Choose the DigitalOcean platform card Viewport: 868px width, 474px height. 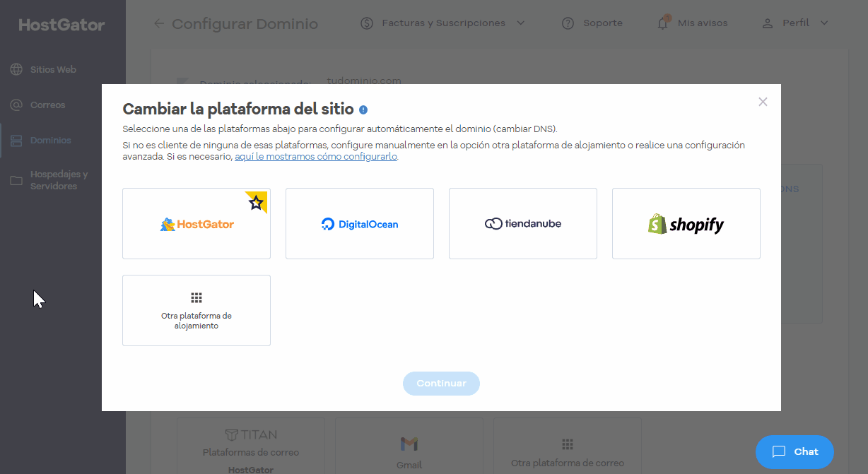(x=360, y=223)
